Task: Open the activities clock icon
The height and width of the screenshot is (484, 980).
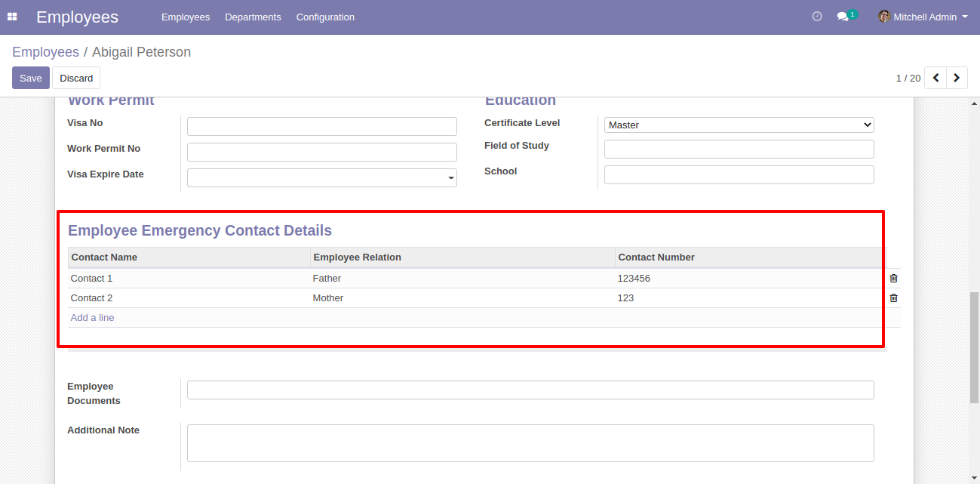Action: [817, 17]
